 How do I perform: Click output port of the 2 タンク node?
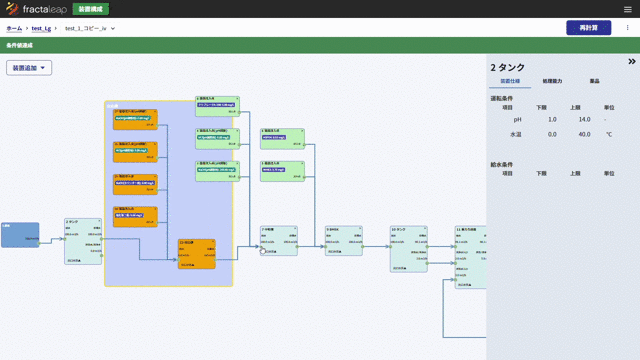pos(101,239)
